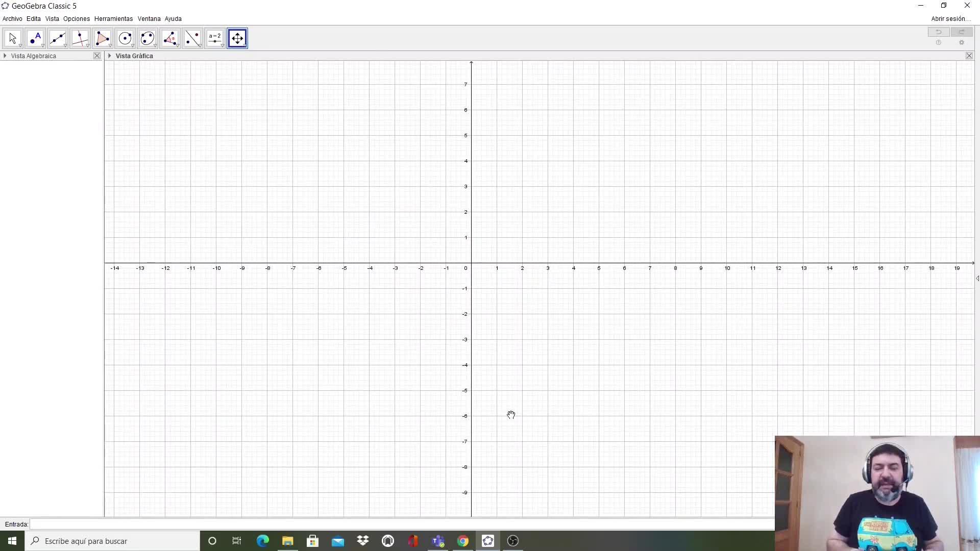Select the Point tool
980x551 pixels.
35,38
